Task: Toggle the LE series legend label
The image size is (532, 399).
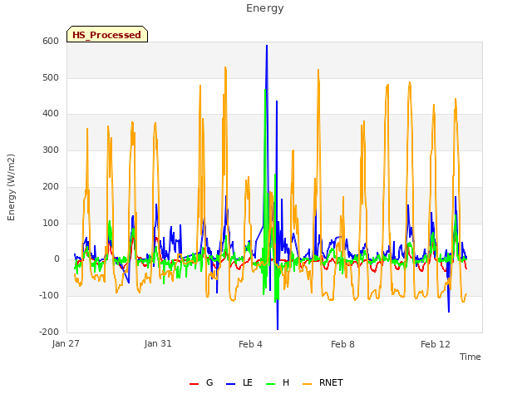Action: tap(248, 382)
